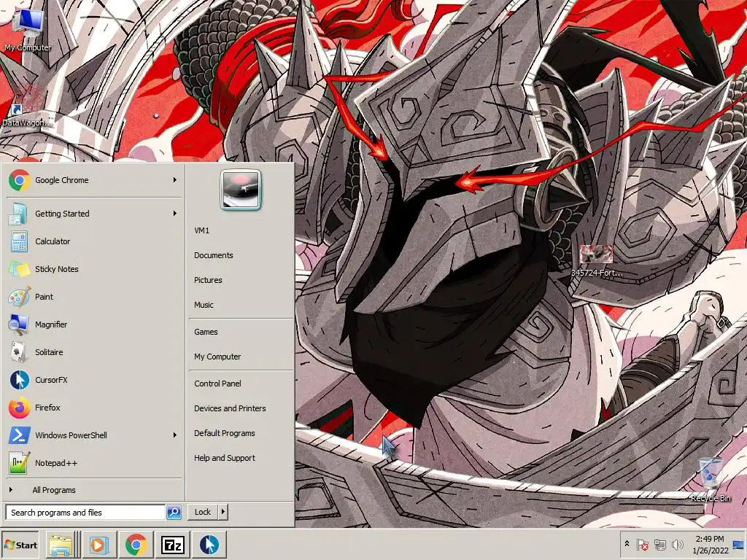Open Windows Media Player taskbar icon
747x560 pixels.
(99, 545)
